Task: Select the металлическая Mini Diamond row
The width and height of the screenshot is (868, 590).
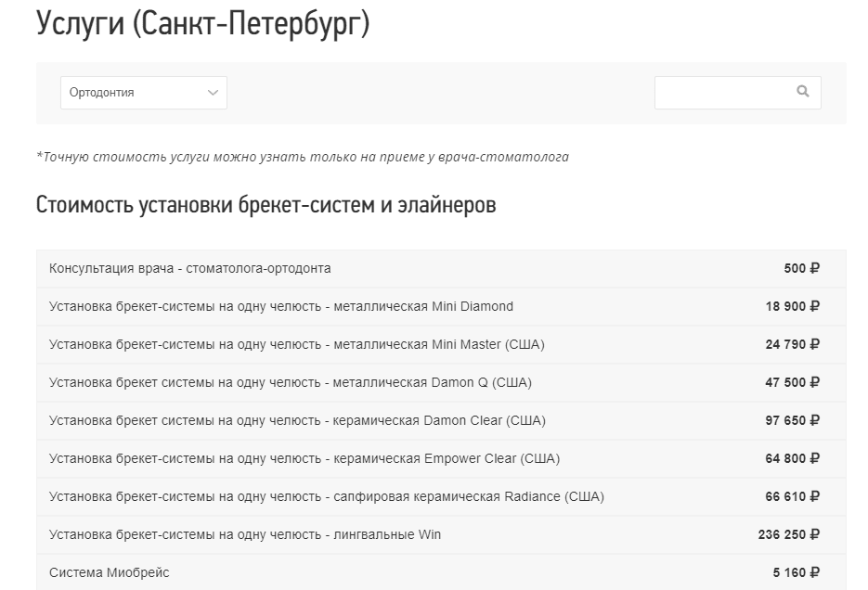Action: point(441,306)
